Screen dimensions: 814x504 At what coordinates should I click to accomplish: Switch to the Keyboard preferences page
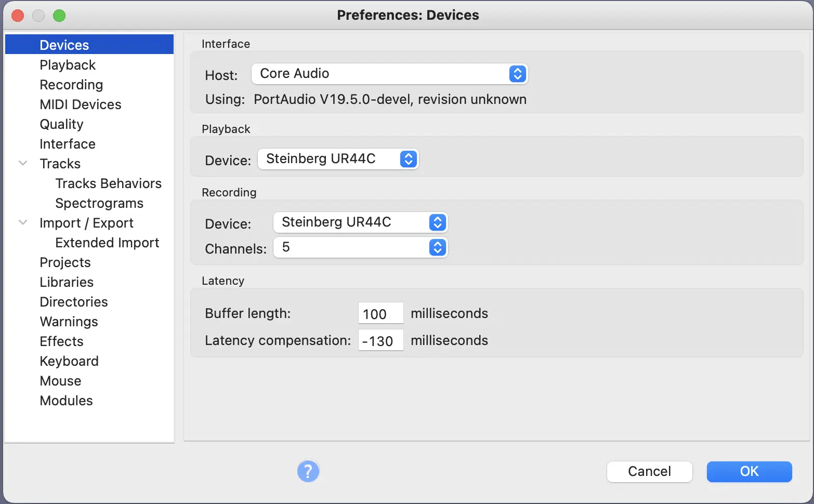69,361
